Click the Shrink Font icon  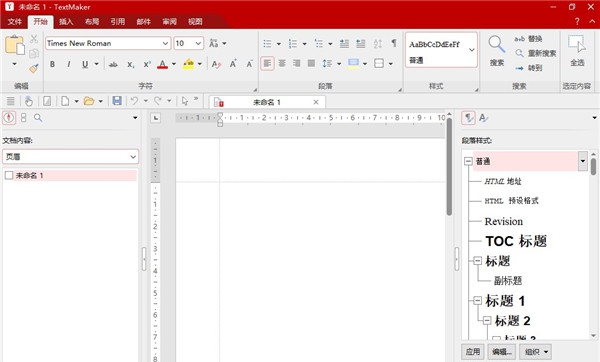click(249, 64)
